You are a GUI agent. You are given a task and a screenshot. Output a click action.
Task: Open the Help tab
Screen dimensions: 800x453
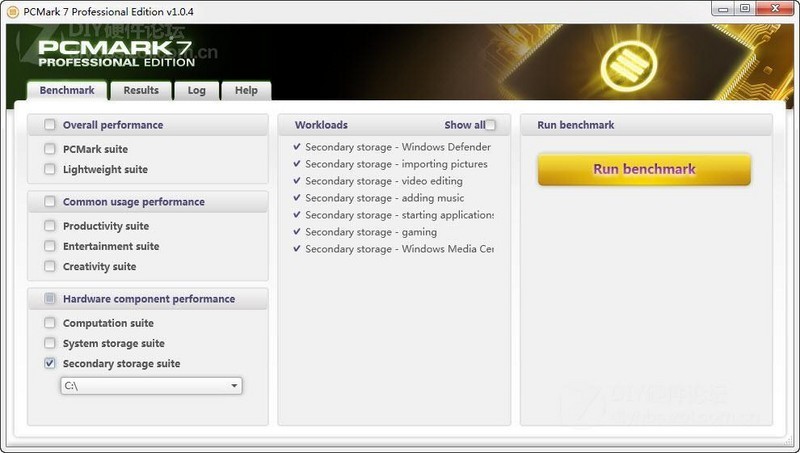(246, 90)
